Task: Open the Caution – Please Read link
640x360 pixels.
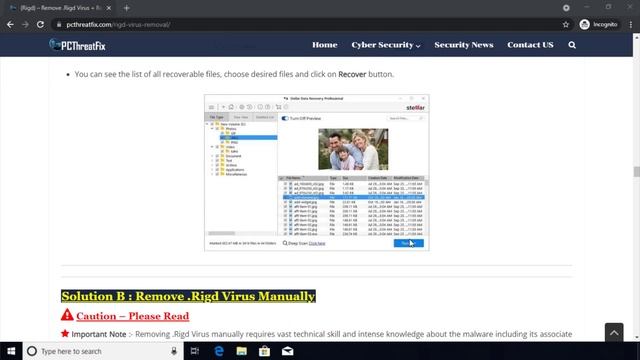Action: (132, 316)
